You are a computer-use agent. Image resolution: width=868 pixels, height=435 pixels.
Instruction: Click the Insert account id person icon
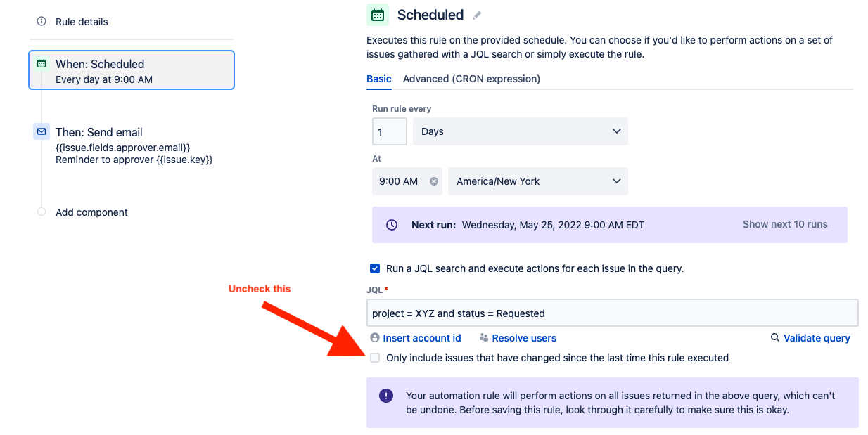click(374, 338)
